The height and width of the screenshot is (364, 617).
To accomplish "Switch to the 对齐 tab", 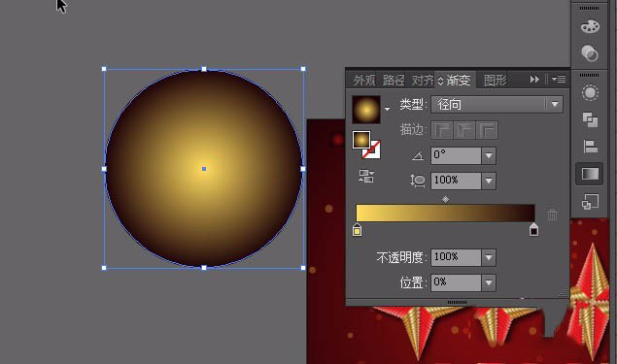I will pos(423,81).
